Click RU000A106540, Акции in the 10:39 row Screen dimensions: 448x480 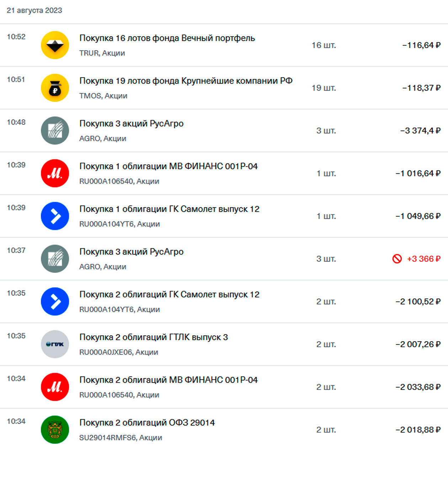coord(119,181)
